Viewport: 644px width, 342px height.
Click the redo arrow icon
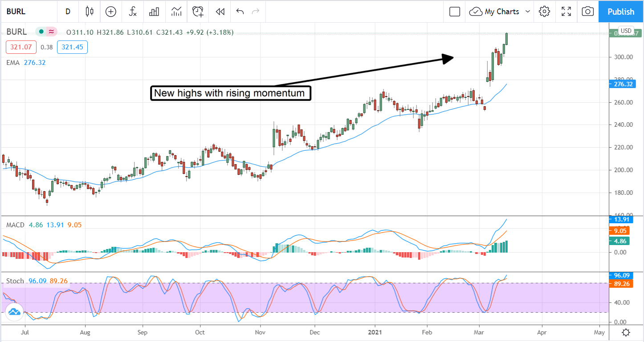click(255, 12)
